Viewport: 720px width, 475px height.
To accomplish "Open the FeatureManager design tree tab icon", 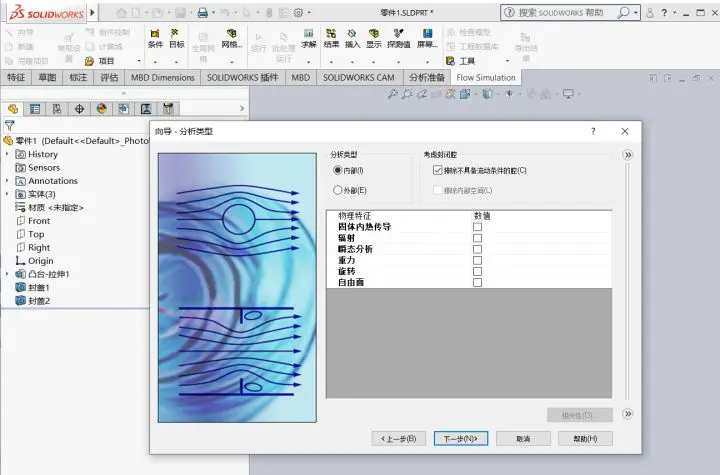I will [x=13, y=109].
